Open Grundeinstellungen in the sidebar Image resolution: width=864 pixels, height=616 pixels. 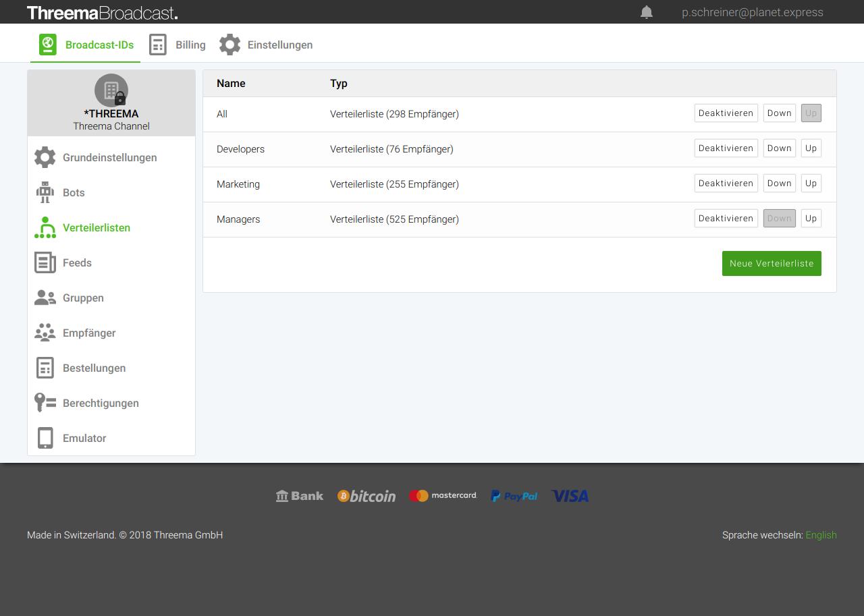tap(111, 157)
